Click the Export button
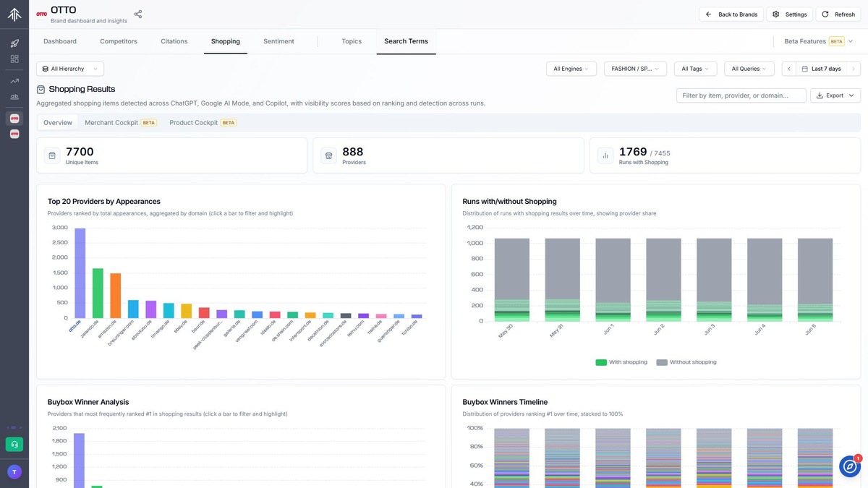The image size is (868, 488). pyautogui.click(x=835, y=95)
